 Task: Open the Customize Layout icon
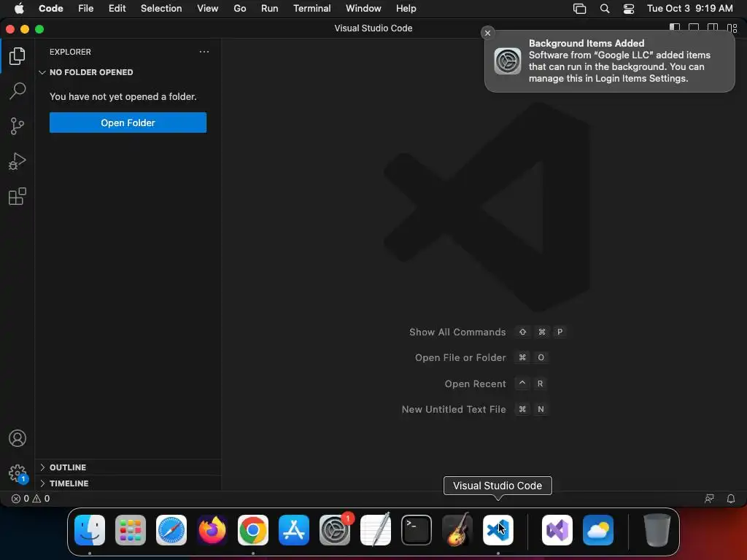click(732, 28)
